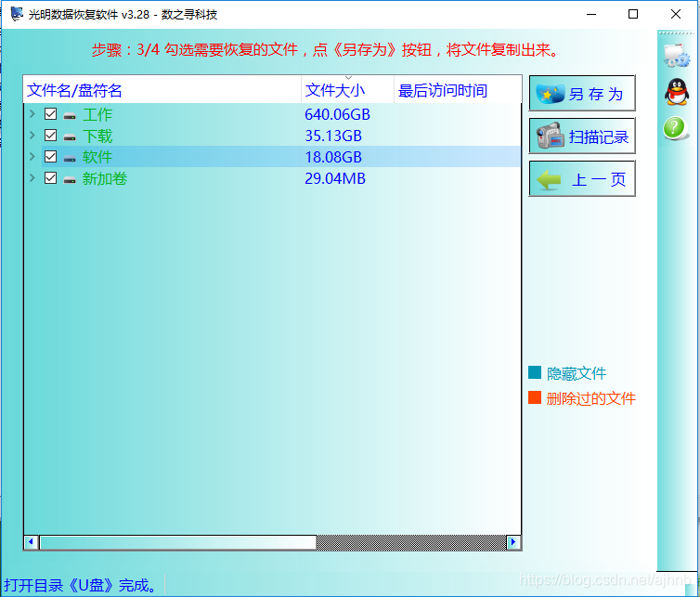Click the 另存为 save-as button
The width and height of the screenshot is (700, 597).
click(x=582, y=94)
